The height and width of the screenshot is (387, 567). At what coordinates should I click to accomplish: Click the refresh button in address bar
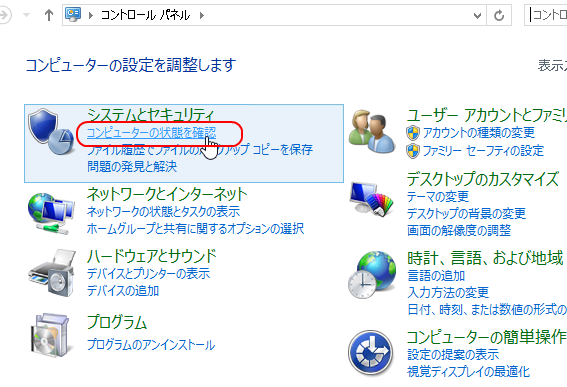499,15
